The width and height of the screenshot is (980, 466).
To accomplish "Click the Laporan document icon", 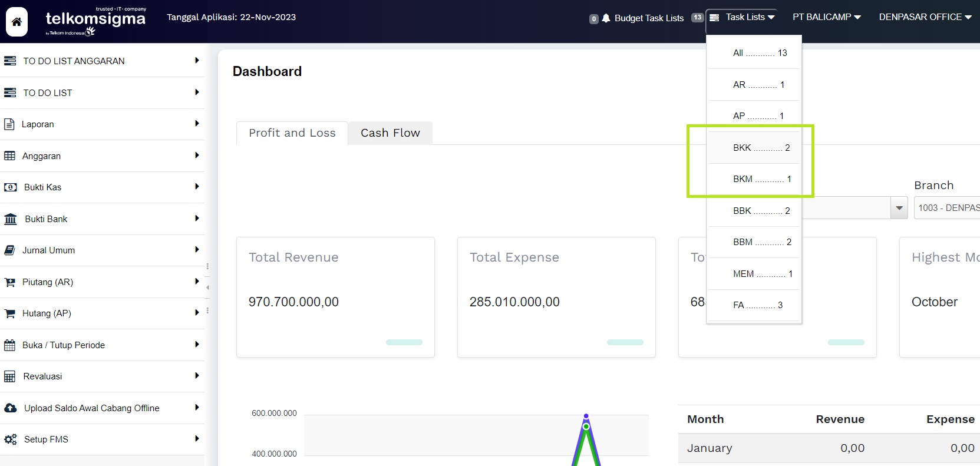I will click(9, 124).
